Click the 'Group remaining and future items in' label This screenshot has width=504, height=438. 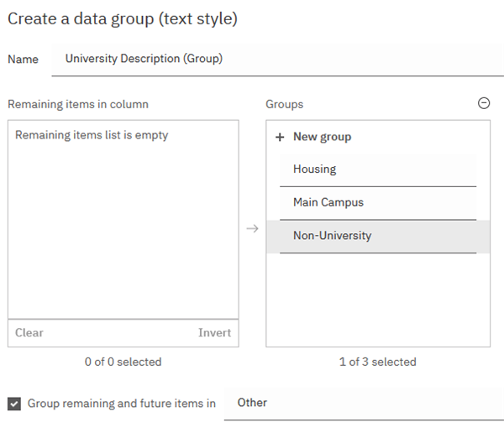tap(122, 404)
